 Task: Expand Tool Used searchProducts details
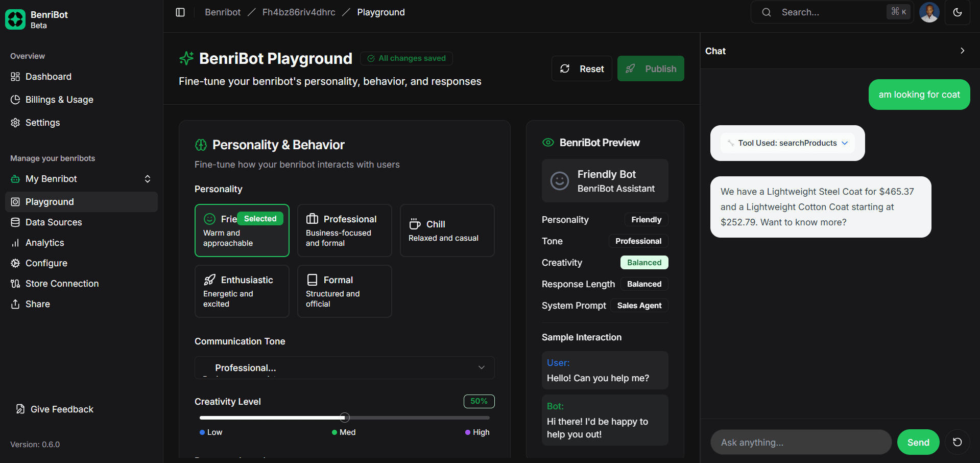click(x=787, y=143)
